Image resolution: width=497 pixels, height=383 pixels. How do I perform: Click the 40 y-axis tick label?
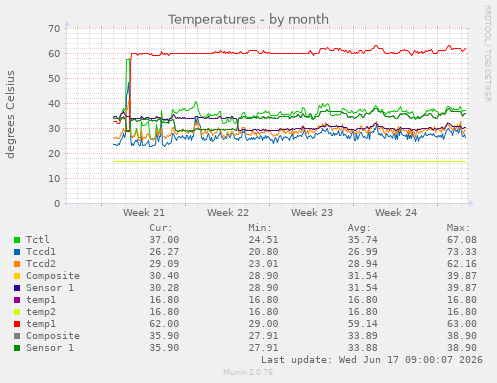coord(54,104)
